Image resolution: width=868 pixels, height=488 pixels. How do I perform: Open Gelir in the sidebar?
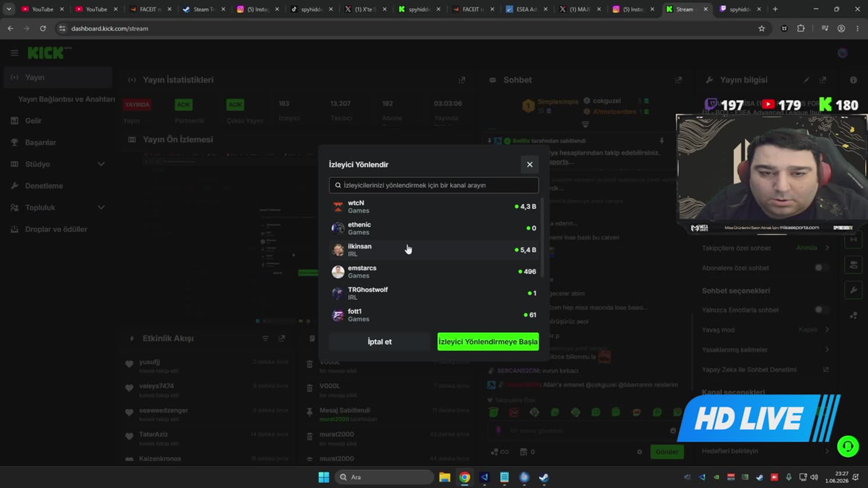click(x=58, y=121)
